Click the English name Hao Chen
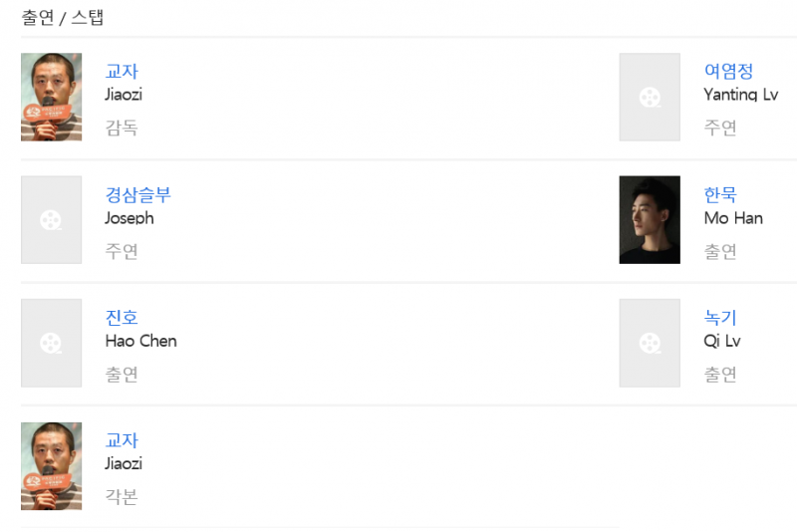The height and width of the screenshot is (532, 797). click(x=140, y=341)
